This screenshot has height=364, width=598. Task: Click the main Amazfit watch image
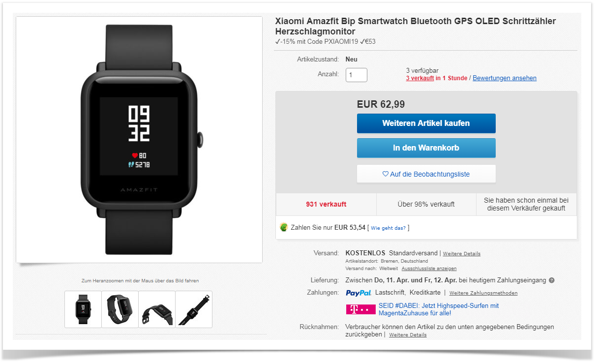point(139,140)
